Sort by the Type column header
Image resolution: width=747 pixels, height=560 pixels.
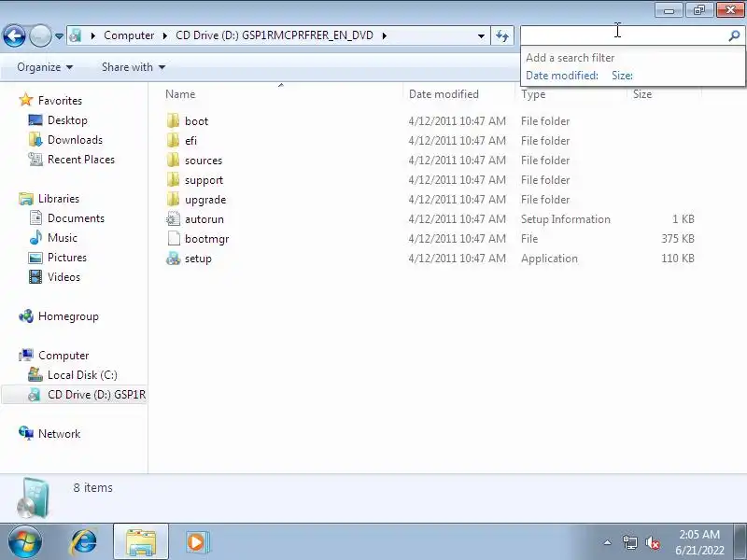(532, 94)
